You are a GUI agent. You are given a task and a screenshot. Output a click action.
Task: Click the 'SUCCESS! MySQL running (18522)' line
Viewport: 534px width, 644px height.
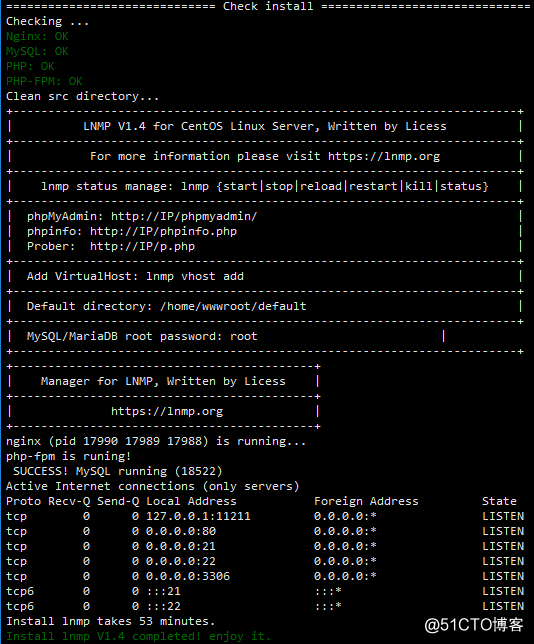click(x=117, y=472)
